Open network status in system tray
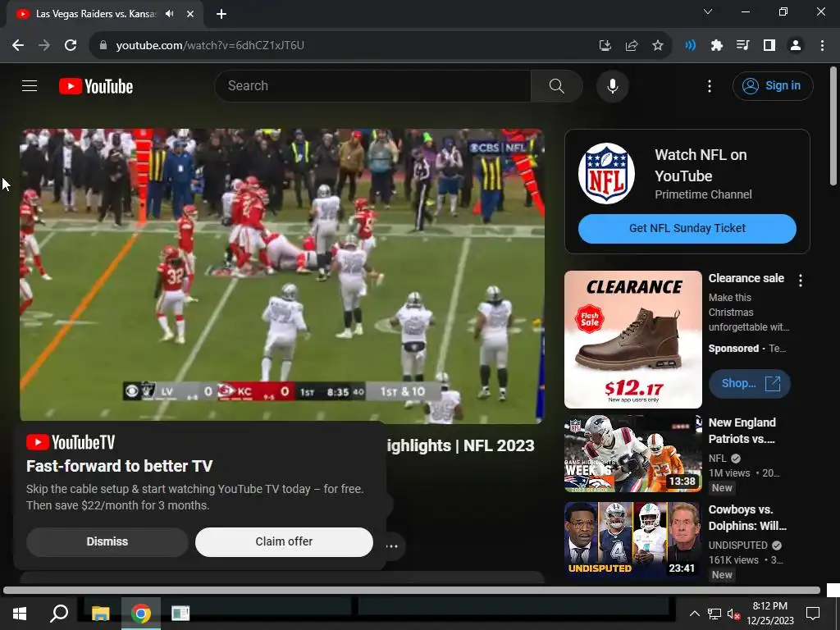840x630 pixels. point(714,614)
